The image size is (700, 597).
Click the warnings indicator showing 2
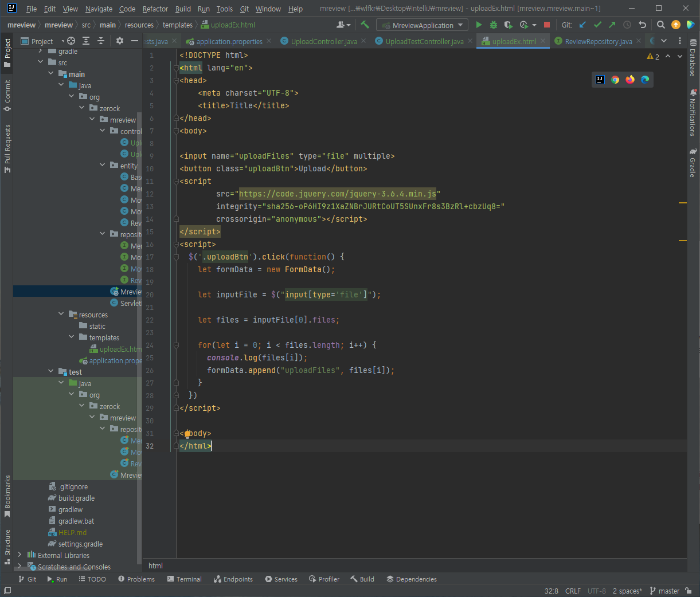(653, 56)
